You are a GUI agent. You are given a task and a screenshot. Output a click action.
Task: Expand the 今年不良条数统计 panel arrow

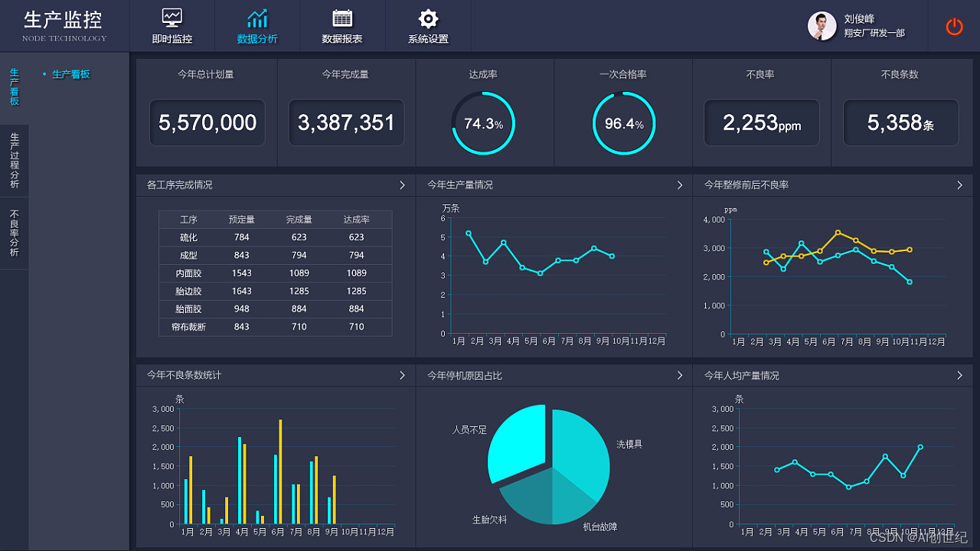tap(403, 375)
